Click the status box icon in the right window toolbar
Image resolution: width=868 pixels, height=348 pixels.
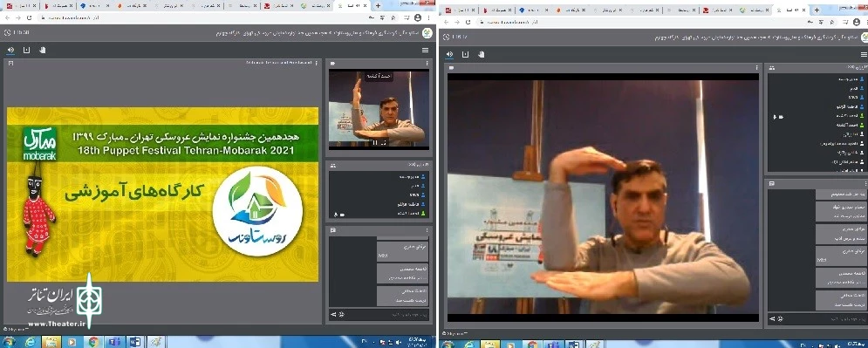[466, 54]
